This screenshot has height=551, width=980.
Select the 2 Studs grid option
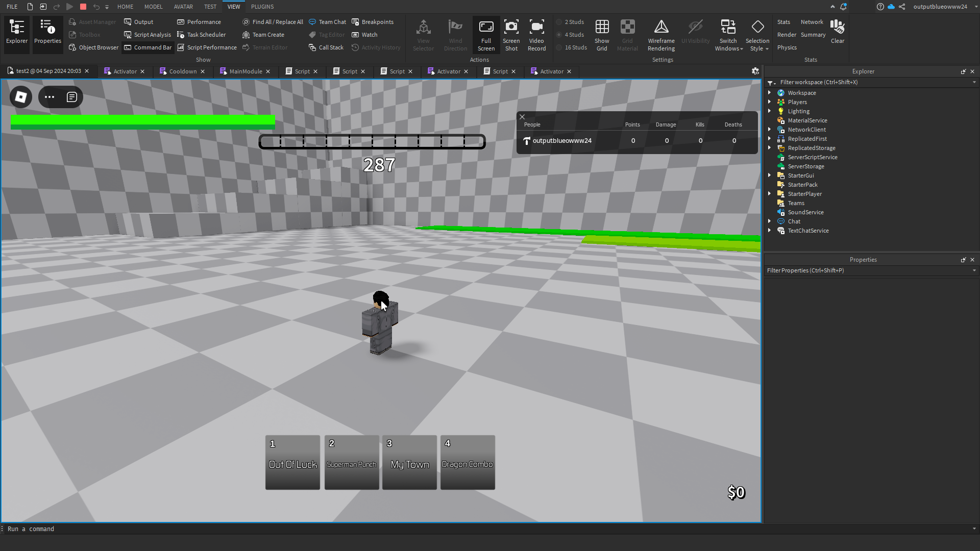click(x=574, y=22)
